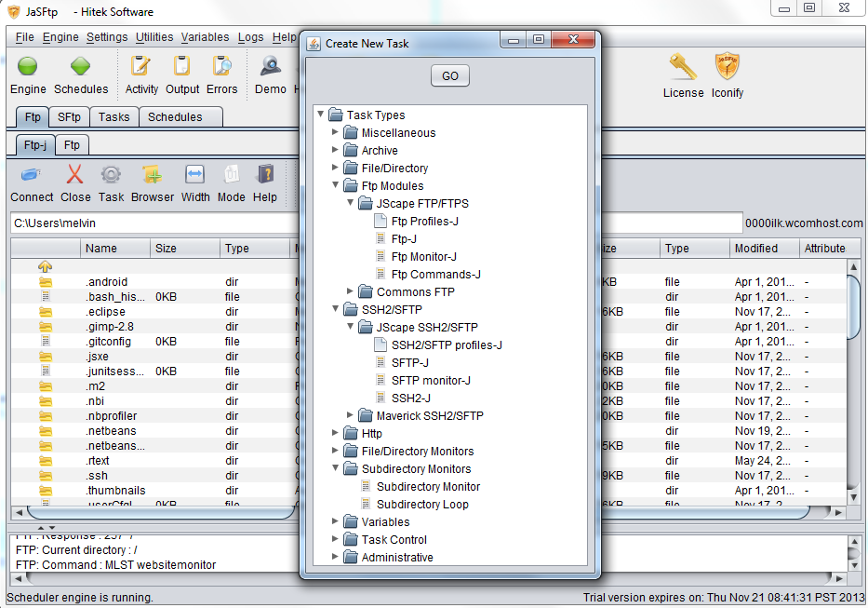Open the Utilities menu

[x=154, y=37]
